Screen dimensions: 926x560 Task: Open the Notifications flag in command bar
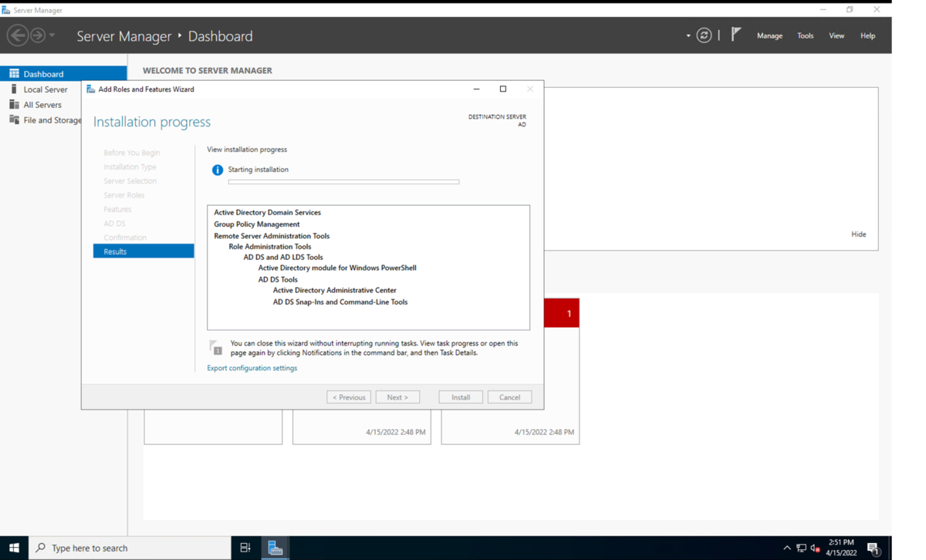(x=736, y=35)
